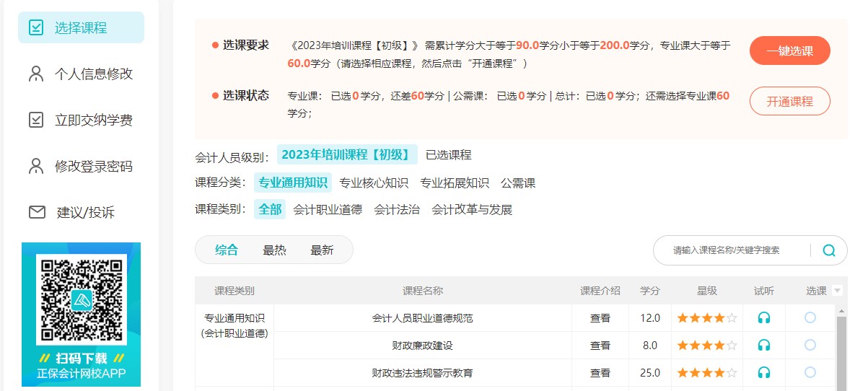Filter by 会计法治 course type

click(397, 209)
